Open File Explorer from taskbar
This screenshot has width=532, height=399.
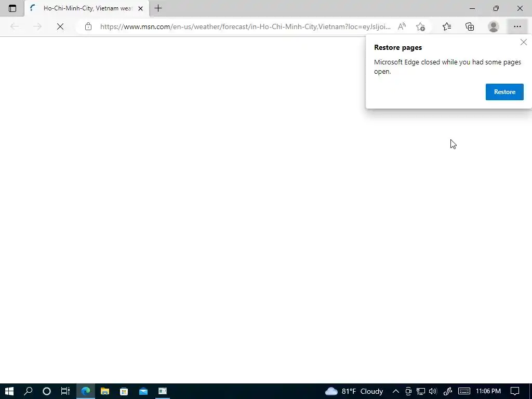point(105,391)
